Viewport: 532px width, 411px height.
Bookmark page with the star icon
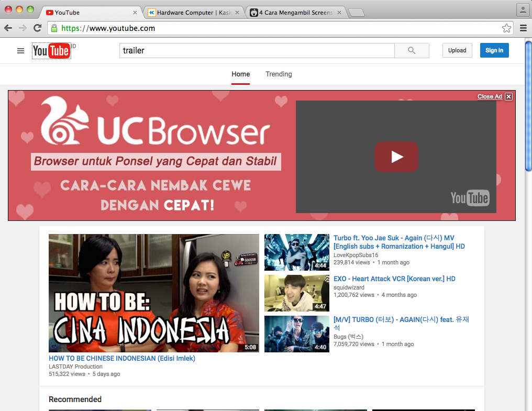click(x=506, y=28)
